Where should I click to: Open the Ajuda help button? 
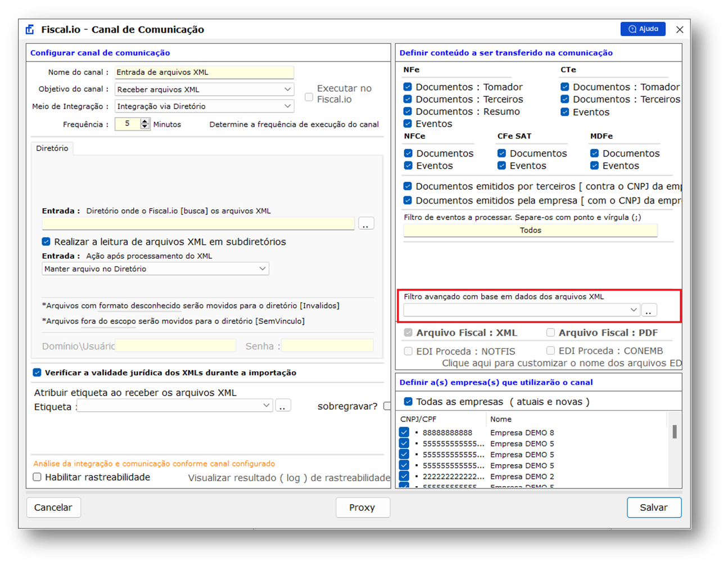click(x=643, y=29)
